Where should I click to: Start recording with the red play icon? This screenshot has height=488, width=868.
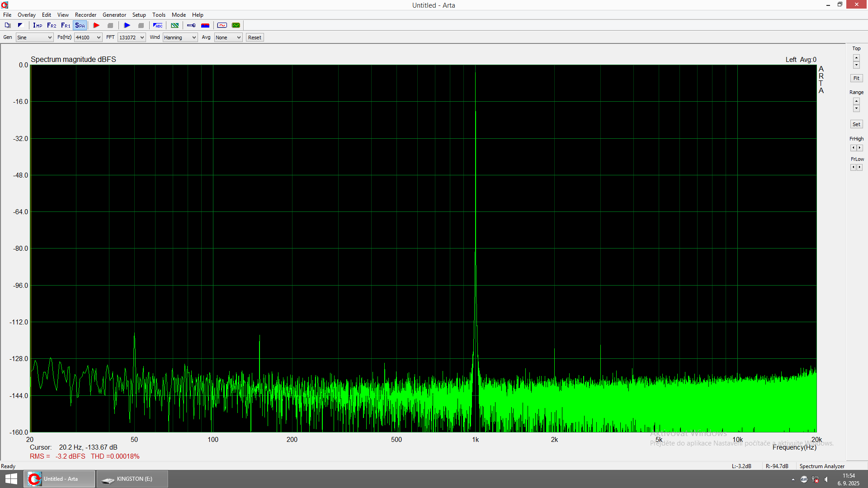tap(96, 25)
